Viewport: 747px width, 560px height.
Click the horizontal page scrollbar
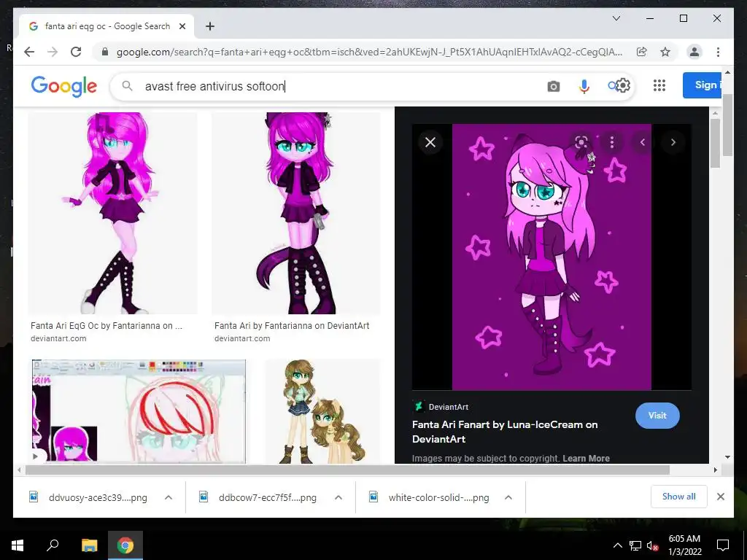tap(347, 470)
